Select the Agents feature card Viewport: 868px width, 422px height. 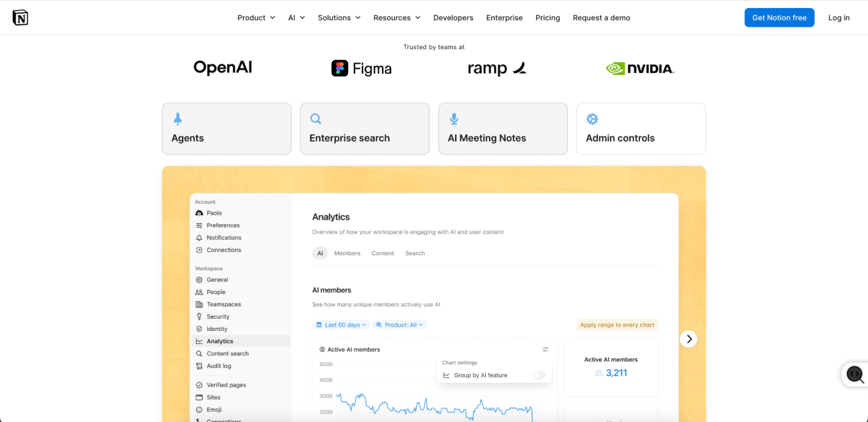coord(226,129)
